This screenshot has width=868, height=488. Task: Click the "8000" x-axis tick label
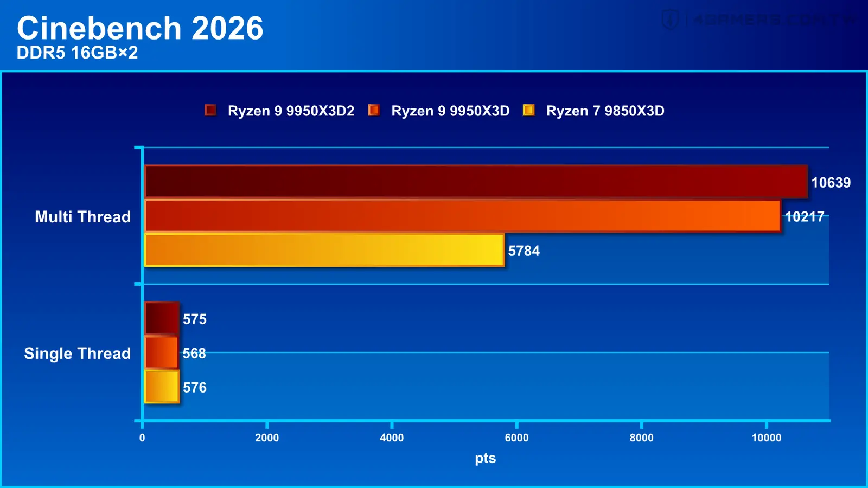[641, 438]
